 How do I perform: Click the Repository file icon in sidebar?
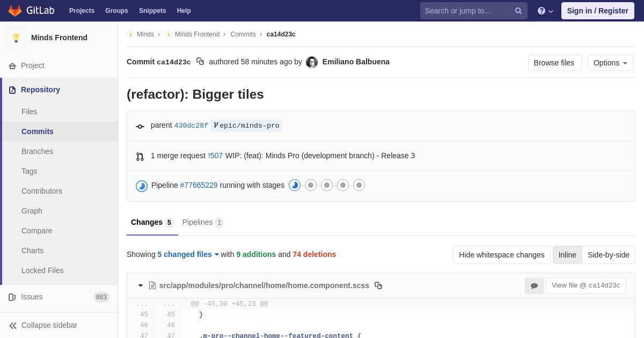click(x=12, y=90)
